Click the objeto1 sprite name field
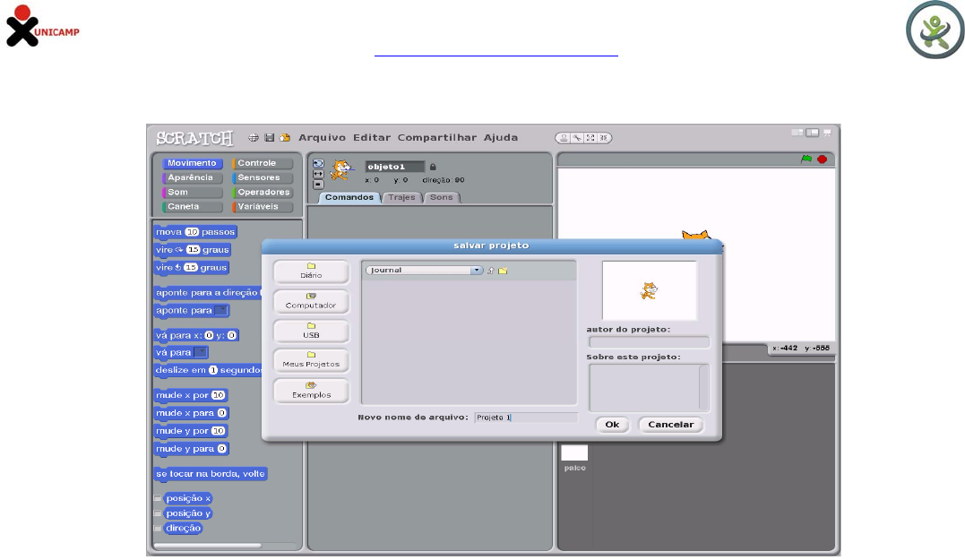This screenshot has width=965, height=560. (x=394, y=167)
